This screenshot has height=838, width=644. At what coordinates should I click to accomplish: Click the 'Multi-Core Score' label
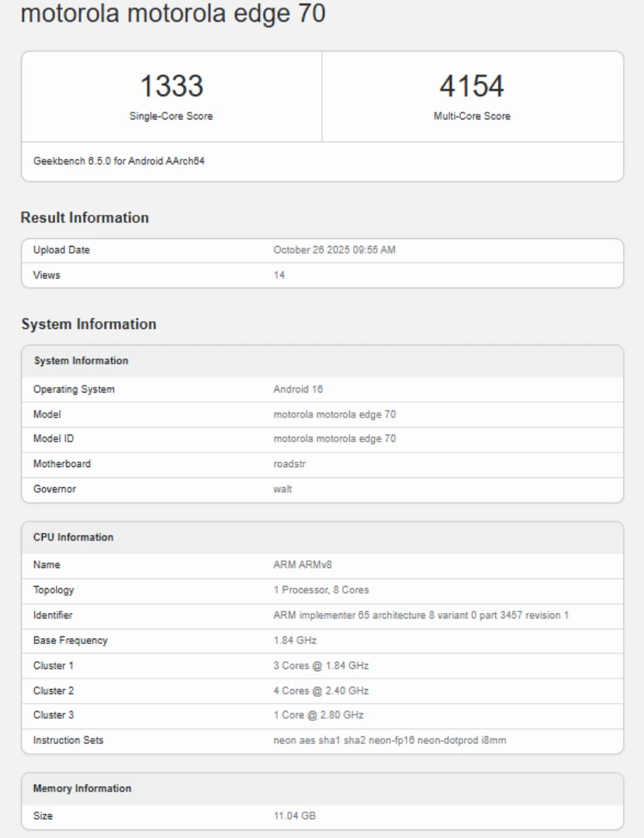click(x=473, y=116)
